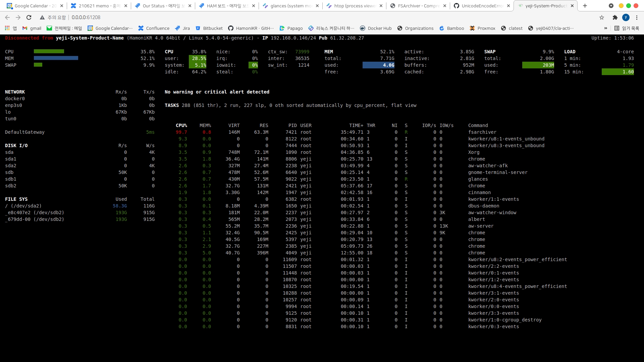This screenshot has width=644, height=362.
Task: Click the browser reload icon
Action: (x=29, y=17)
